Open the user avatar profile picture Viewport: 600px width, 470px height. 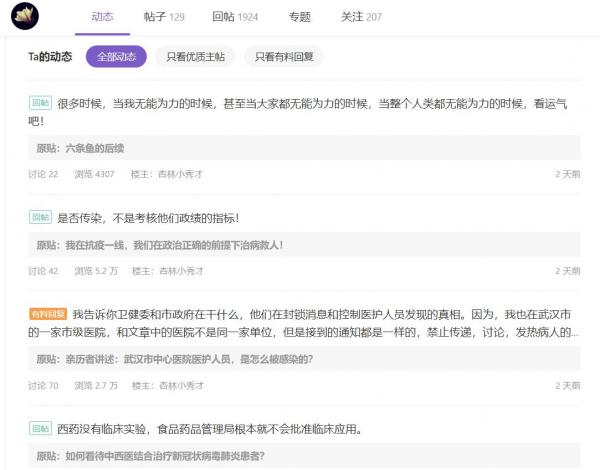(25, 16)
